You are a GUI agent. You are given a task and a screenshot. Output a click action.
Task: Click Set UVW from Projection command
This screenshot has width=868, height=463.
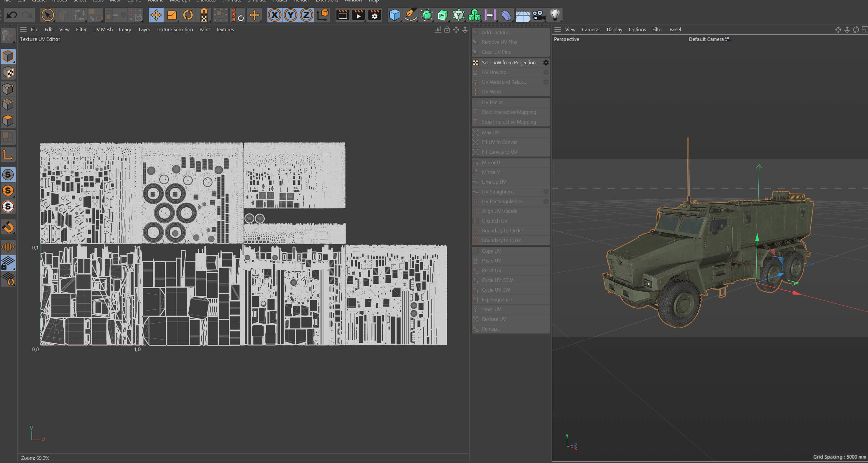click(510, 63)
